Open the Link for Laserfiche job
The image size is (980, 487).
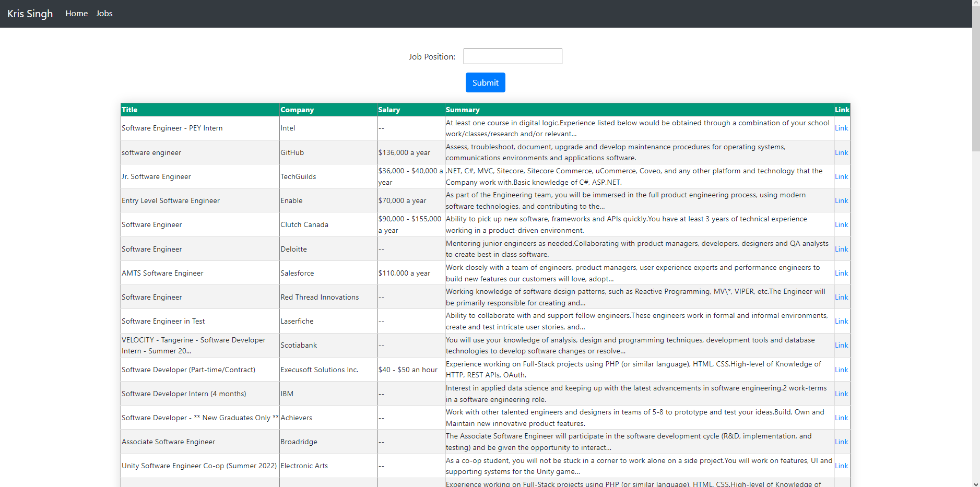coord(841,321)
